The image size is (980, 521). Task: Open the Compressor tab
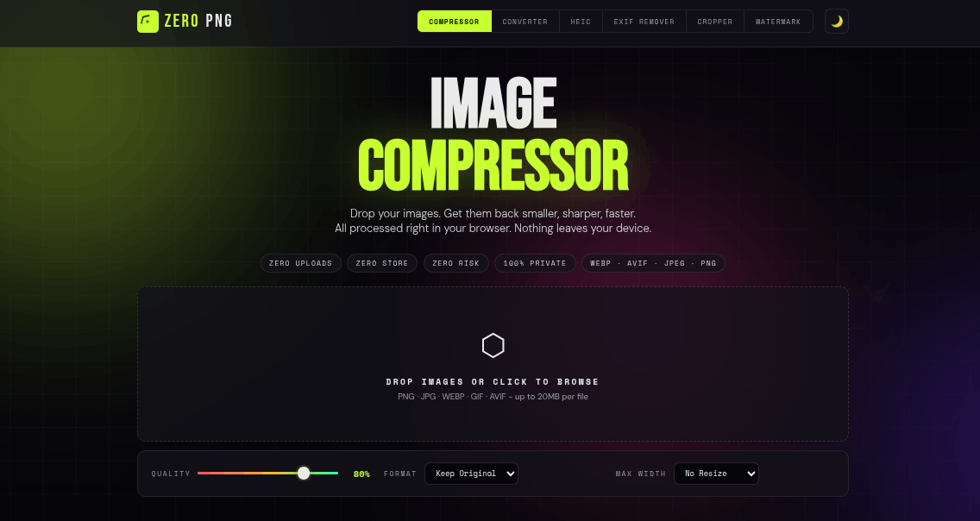(x=454, y=22)
